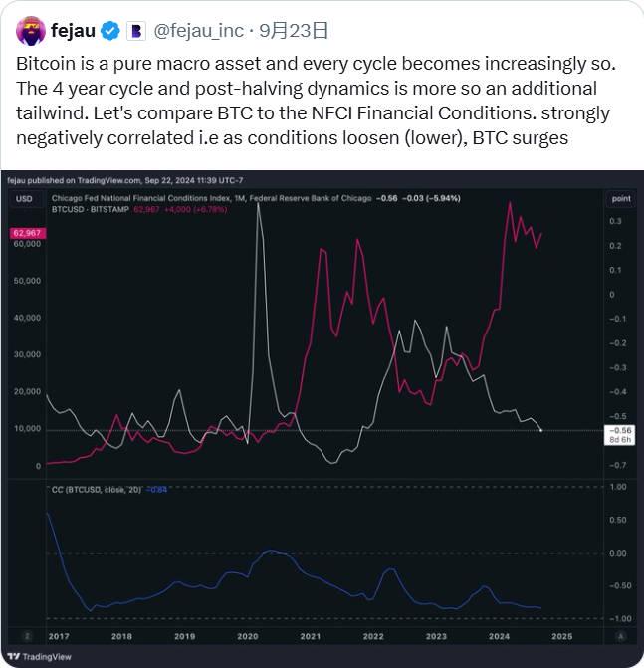Click the -0.56 NFCI value label
The height and width of the screenshot is (668, 644).
[x=619, y=430]
